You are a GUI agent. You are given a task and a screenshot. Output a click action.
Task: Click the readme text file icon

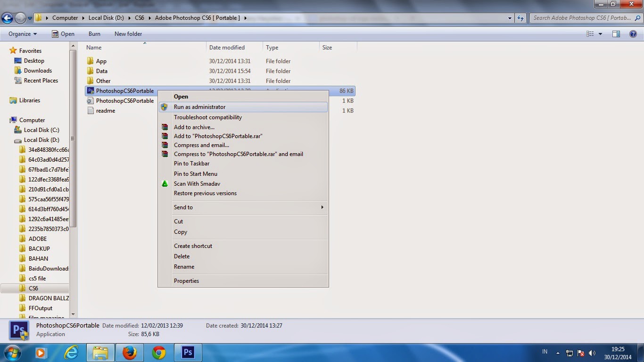coord(91,111)
